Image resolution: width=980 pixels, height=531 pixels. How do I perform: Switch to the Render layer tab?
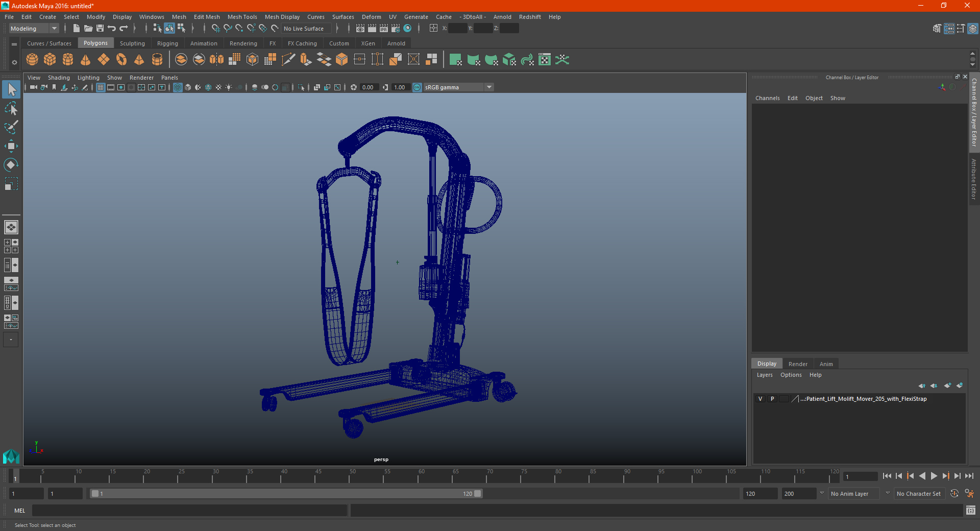click(x=798, y=364)
